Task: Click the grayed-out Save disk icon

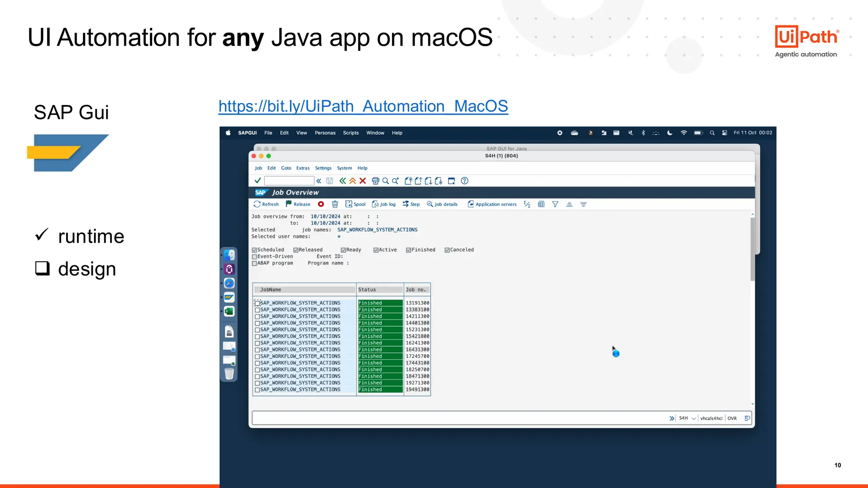Action: click(329, 181)
